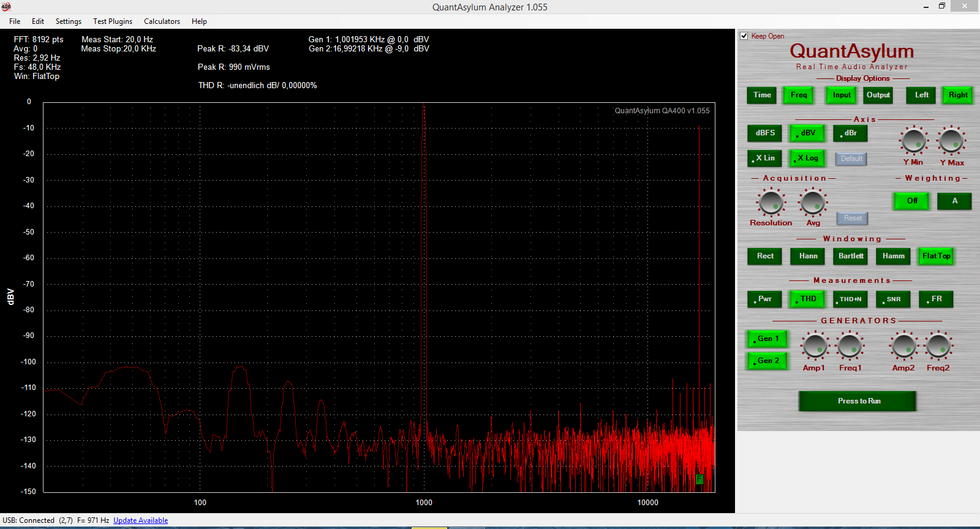
Task: Click USB: Connected status text
Action: click(x=28, y=520)
